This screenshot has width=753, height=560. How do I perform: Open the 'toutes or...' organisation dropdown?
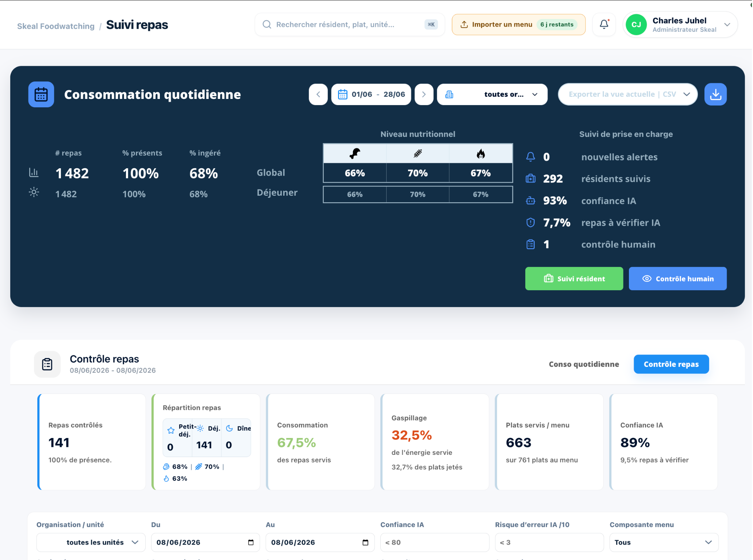click(x=492, y=95)
